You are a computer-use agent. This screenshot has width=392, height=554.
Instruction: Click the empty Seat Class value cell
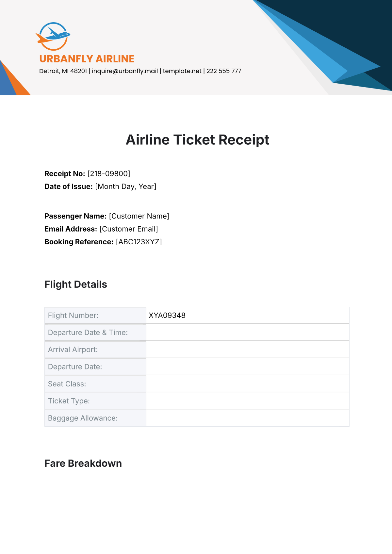(247, 384)
